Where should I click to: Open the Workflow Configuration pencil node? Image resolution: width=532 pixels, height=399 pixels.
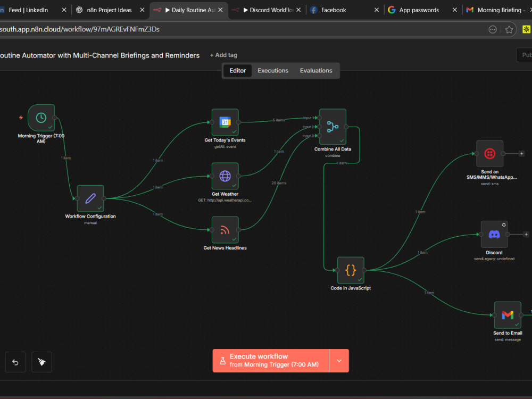90,198
